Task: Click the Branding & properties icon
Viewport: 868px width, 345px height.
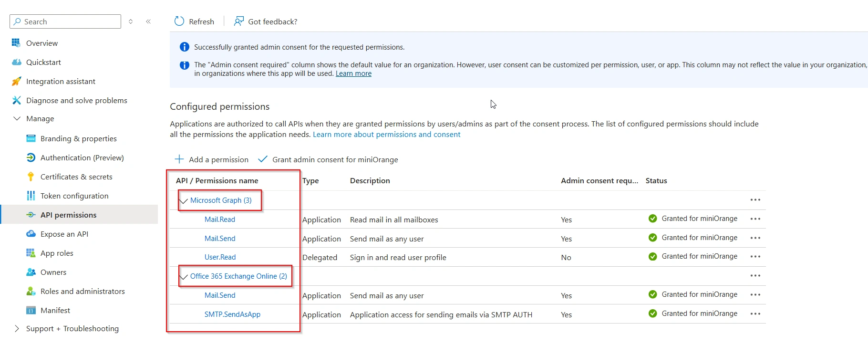Action: point(31,138)
